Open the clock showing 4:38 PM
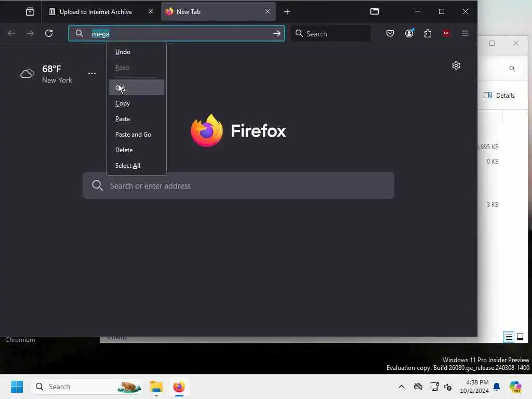The height and width of the screenshot is (399, 532). coord(474,387)
